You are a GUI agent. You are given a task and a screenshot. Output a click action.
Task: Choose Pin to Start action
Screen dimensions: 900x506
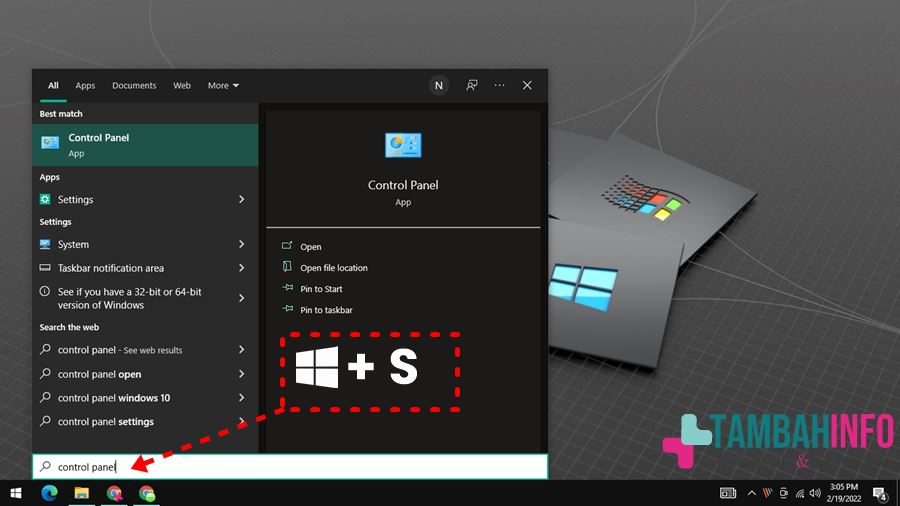click(x=321, y=289)
